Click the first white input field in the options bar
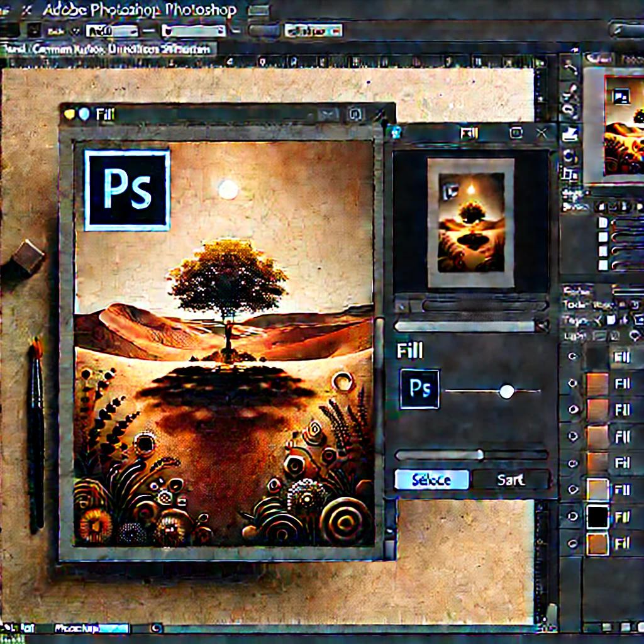Screen dimensions: 644x644 112,31
